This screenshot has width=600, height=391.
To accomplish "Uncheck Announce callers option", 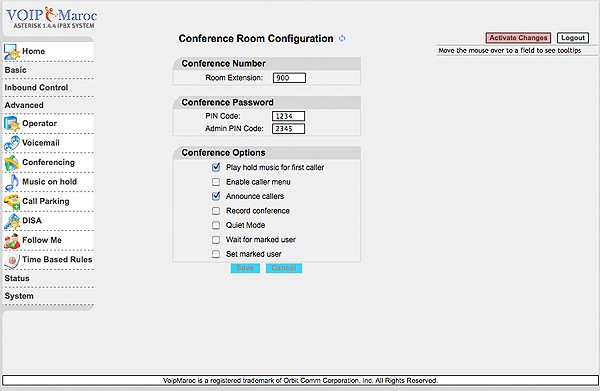I will pyautogui.click(x=216, y=196).
